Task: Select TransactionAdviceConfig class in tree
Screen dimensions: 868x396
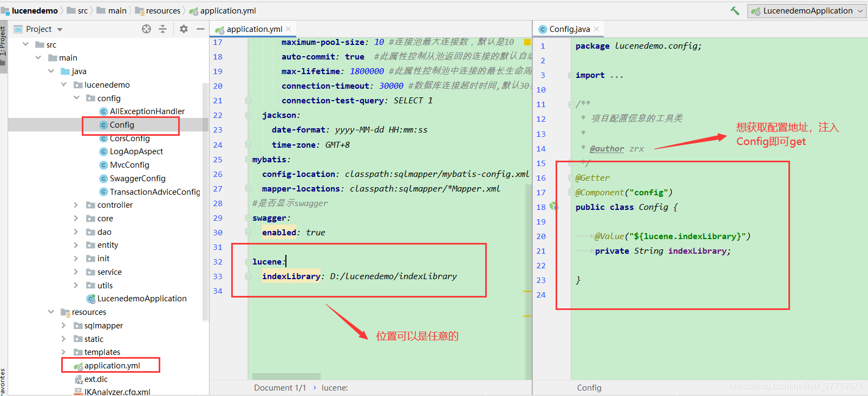Action: (x=150, y=192)
